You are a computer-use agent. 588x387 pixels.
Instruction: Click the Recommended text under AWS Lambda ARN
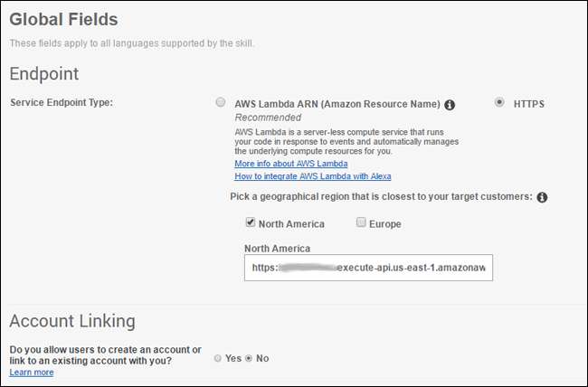(267, 118)
